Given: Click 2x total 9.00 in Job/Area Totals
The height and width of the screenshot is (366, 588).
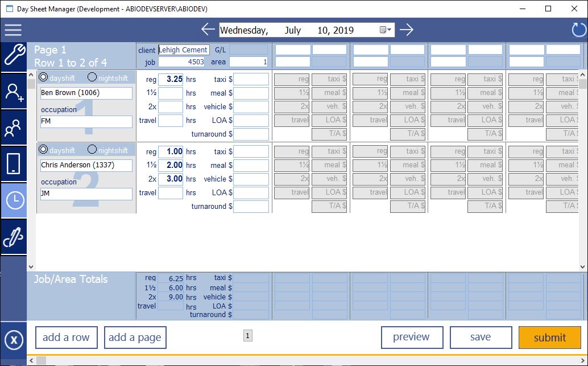Looking at the screenshot, I should tap(171, 297).
